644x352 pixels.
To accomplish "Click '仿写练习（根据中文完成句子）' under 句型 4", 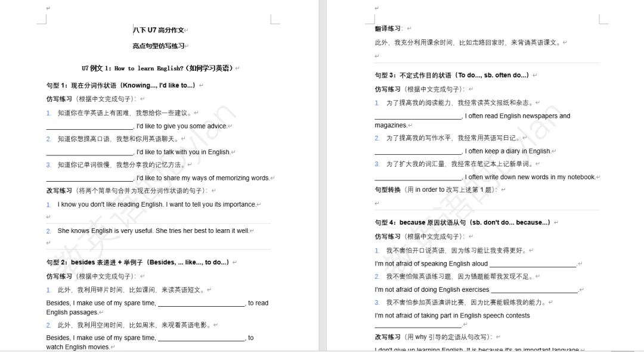I will coord(420,236).
